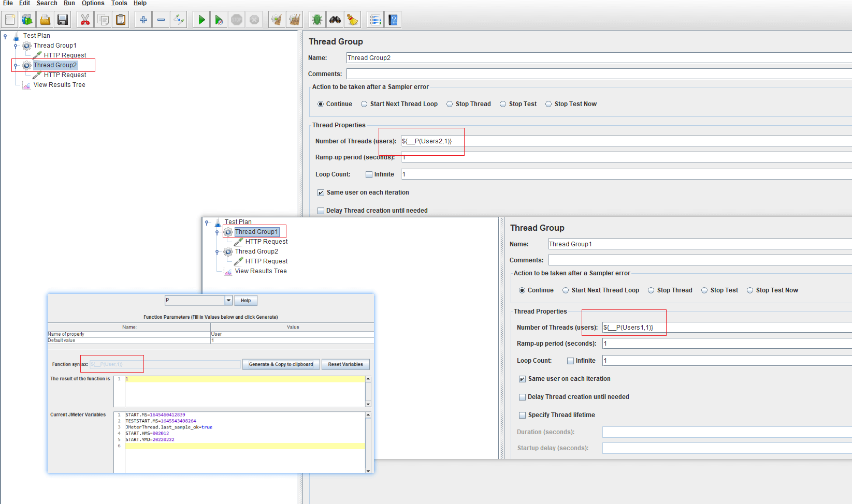
Task: Click Ramp-up period field for Thread Group1
Action: point(727,344)
